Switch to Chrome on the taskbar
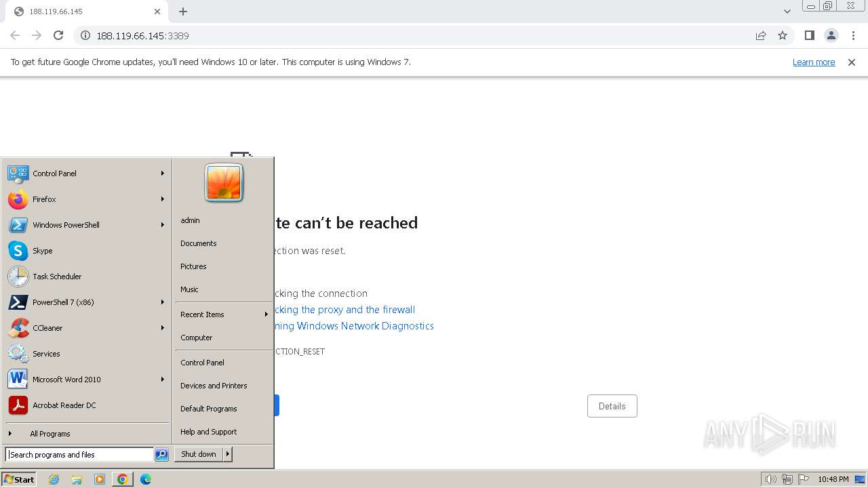The height and width of the screenshot is (488, 868). [x=123, y=479]
